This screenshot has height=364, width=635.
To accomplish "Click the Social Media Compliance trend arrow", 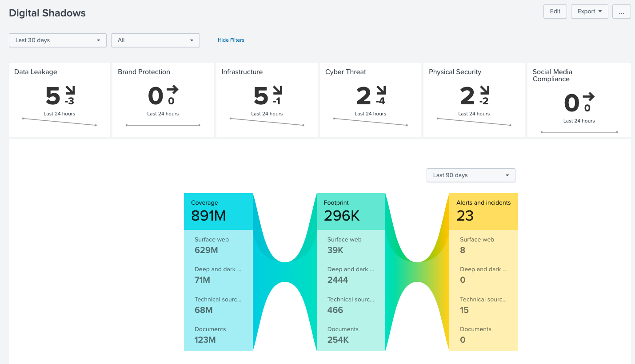I will point(588,97).
